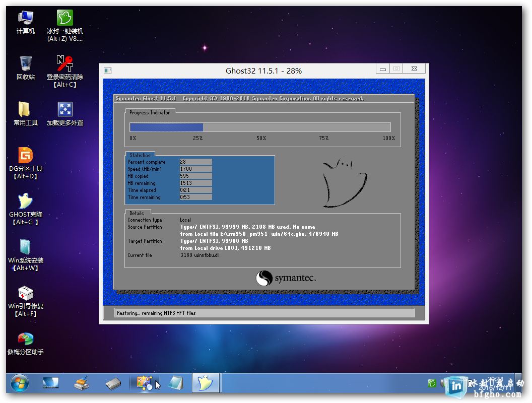Launch Win系统安装 (Alt+W) icon
532x403 pixels.
point(26,255)
